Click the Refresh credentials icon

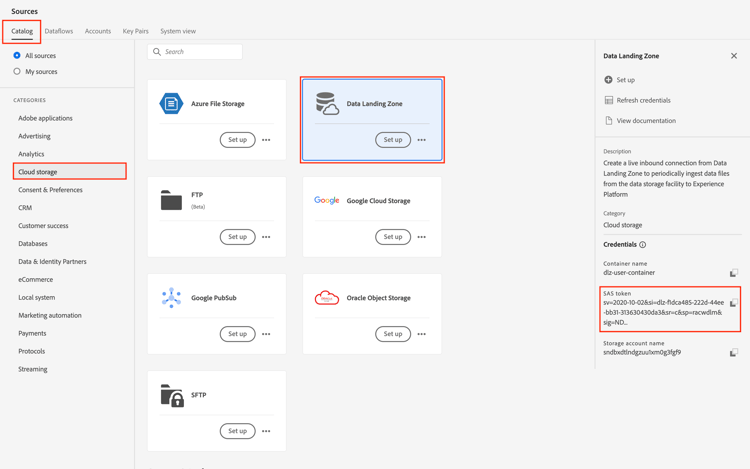point(608,100)
